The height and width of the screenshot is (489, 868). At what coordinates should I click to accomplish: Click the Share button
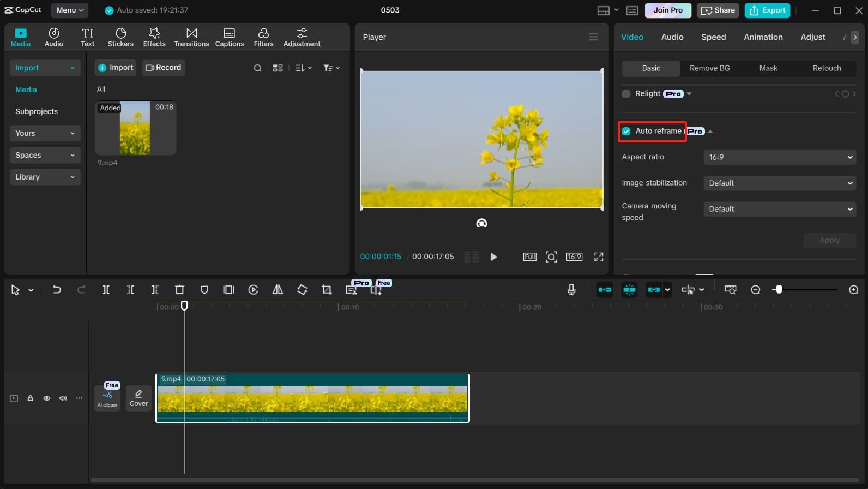click(718, 10)
